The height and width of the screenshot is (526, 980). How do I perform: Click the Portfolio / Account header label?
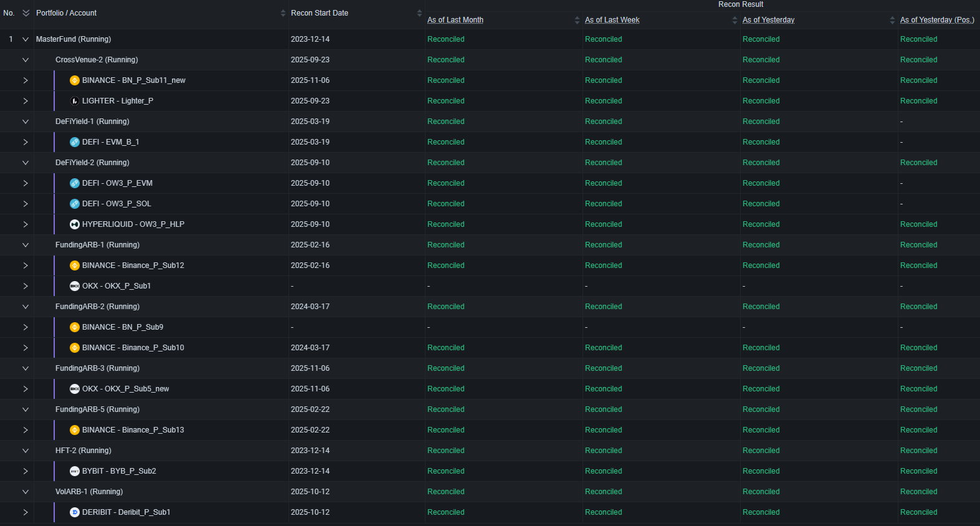[67, 13]
